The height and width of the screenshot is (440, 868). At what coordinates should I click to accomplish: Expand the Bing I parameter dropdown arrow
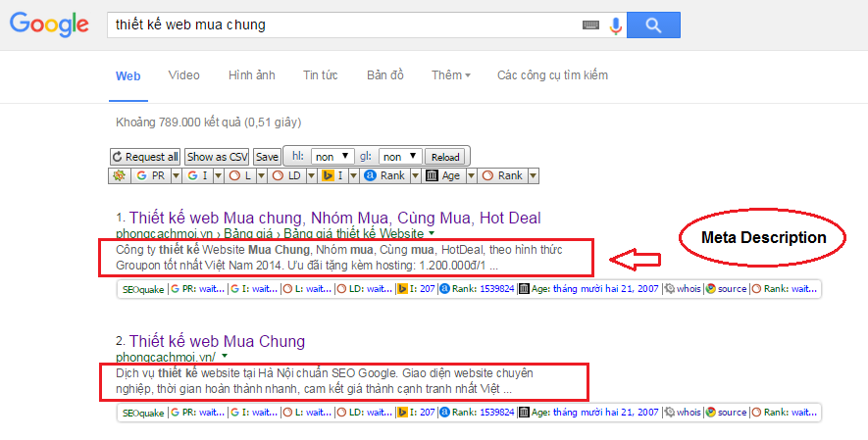pyautogui.click(x=353, y=175)
